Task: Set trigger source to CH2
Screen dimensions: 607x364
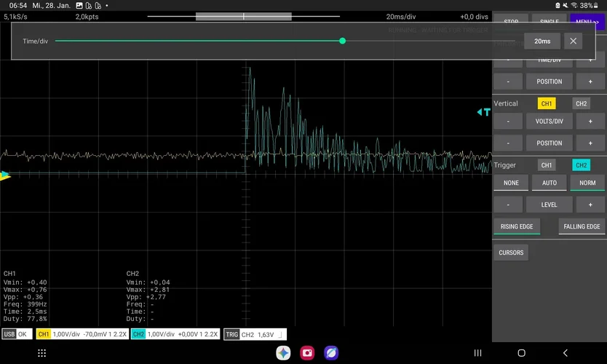Action: 581,165
